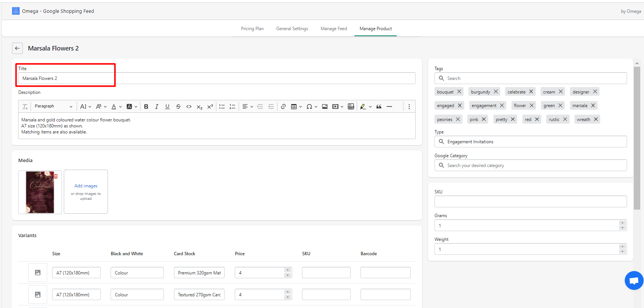
Task: Switch to the Manage Feed tab
Action: coord(334,29)
